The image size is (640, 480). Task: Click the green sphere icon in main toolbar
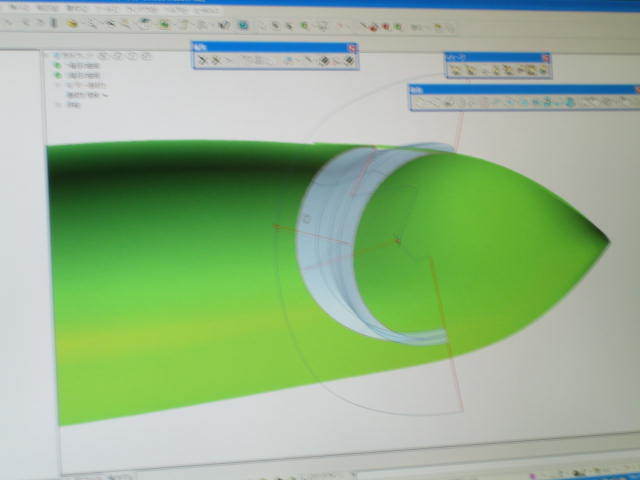304,23
